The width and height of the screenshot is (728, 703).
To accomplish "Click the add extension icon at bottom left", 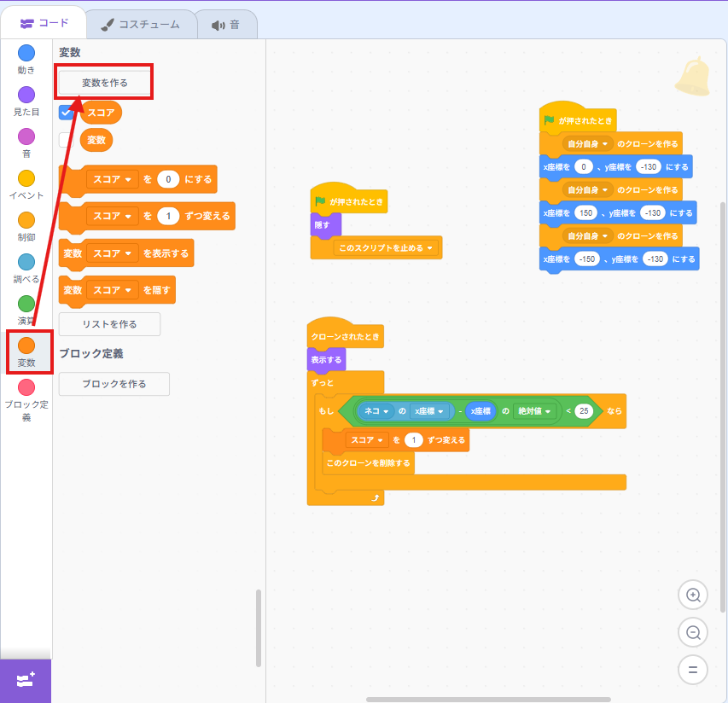I will click(26, 680).
